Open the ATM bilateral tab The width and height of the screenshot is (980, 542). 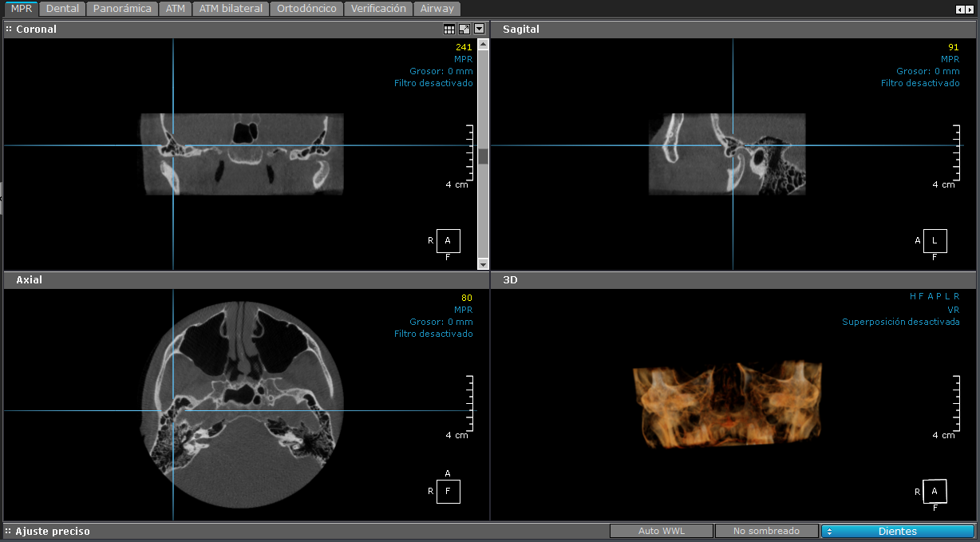(231, 9)
